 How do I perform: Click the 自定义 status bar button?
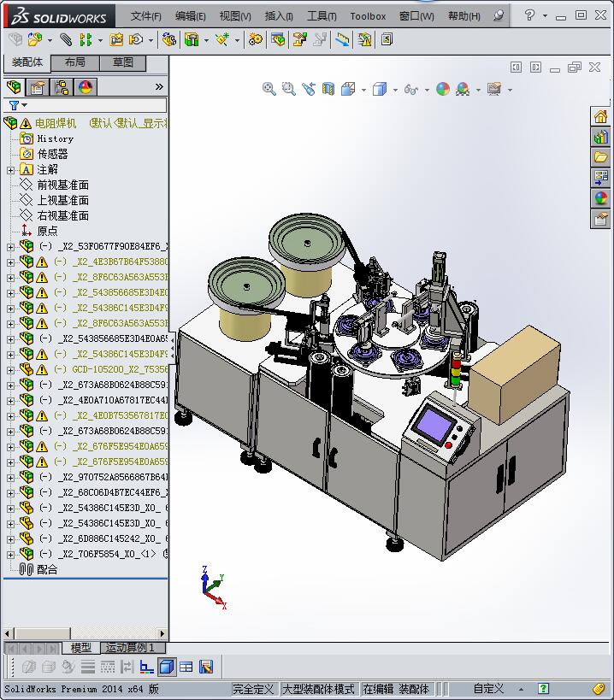click(488, 689)
